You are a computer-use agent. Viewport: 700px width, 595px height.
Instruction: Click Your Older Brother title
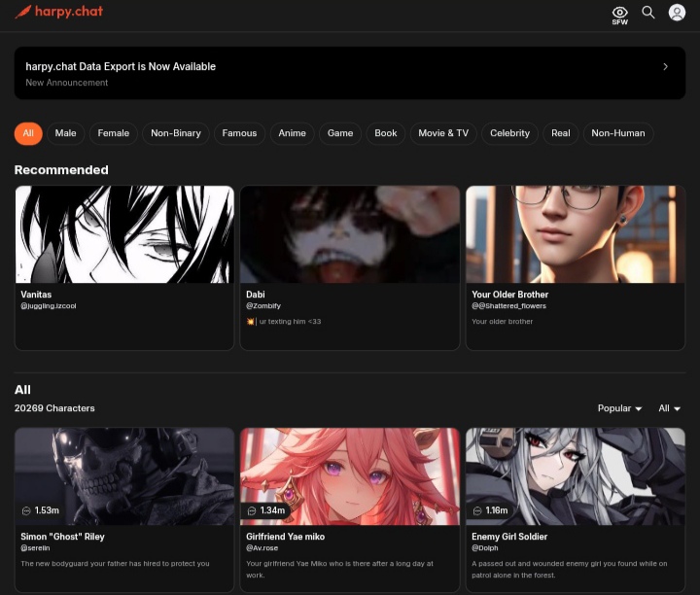coord(509,295)
